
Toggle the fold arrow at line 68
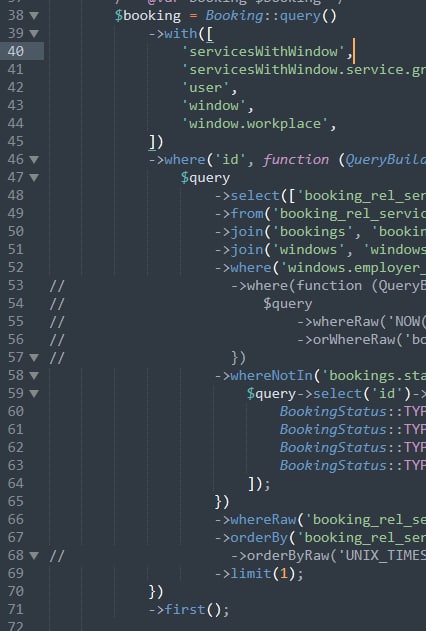pyautogui.click(x=35, y=556)
